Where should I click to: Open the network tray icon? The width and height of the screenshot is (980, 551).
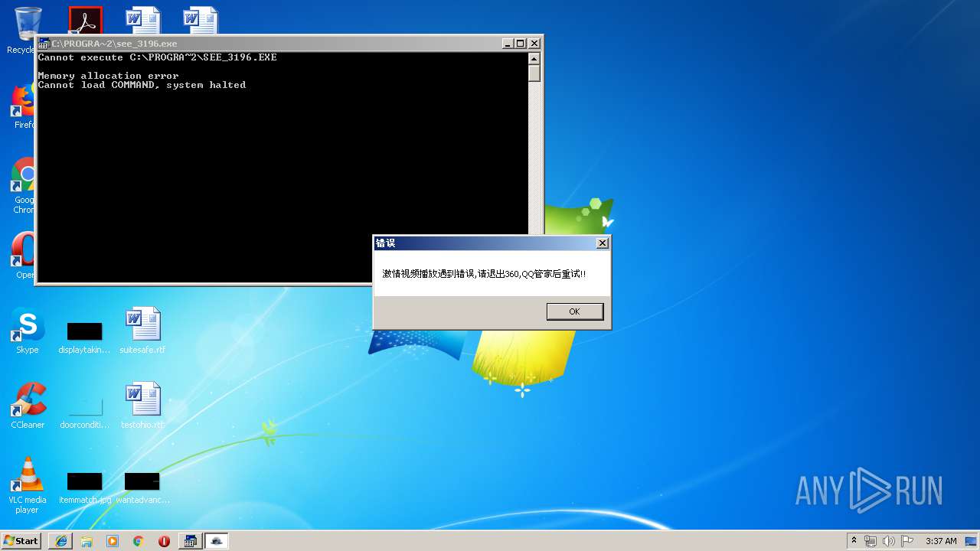[x=871, y=540]
